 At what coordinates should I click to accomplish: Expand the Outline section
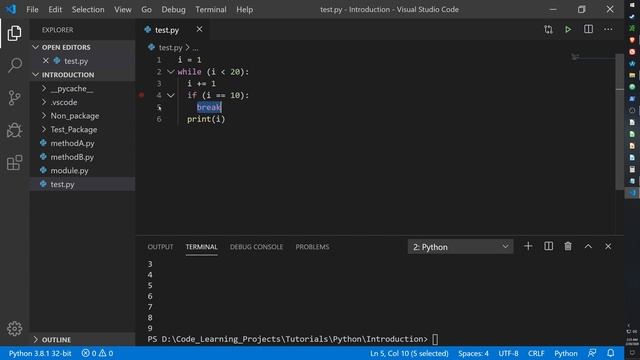[x=82, y=340]
